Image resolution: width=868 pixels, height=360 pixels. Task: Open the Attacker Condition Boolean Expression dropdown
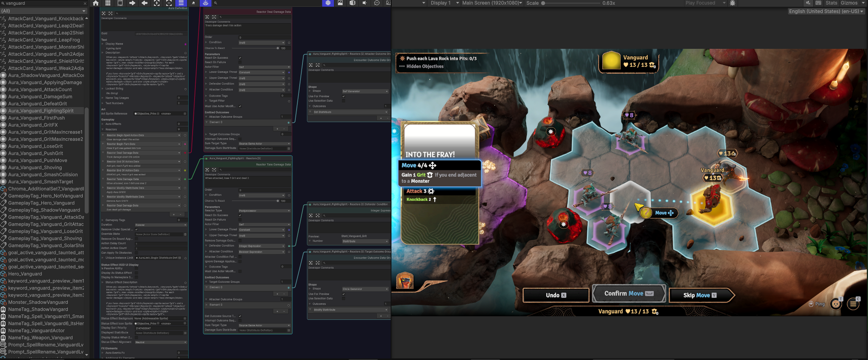262,252
